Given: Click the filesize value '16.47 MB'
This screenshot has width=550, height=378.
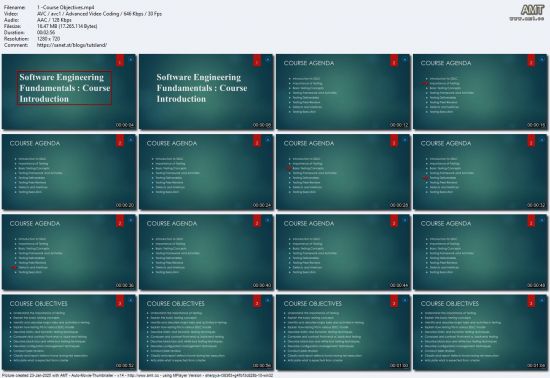Looking at the screenshot, I should [67, 26].
